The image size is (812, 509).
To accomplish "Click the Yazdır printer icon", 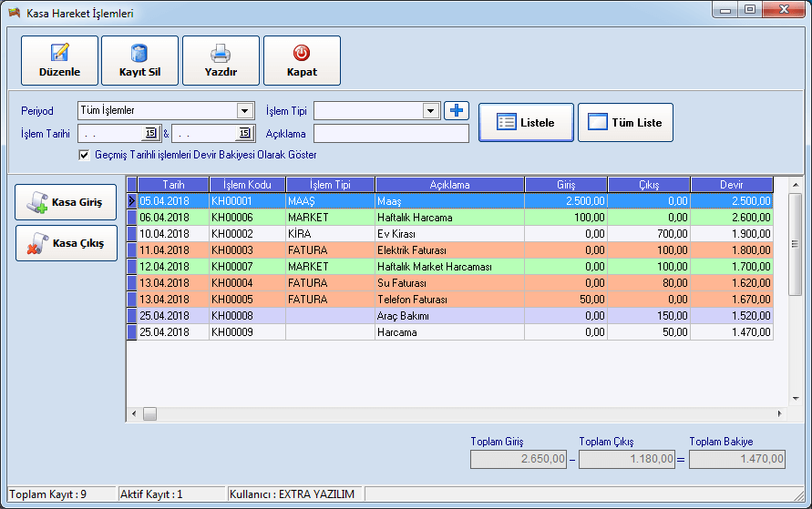I will pos(221,54).
